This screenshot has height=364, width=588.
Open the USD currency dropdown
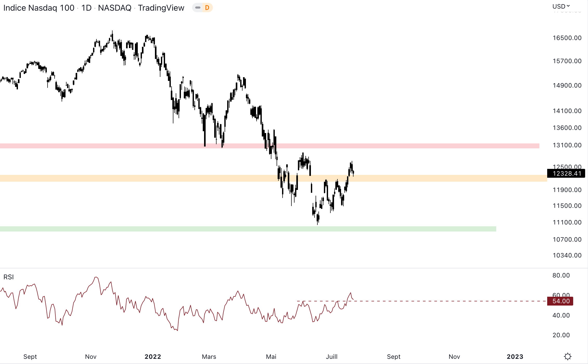[561, 6]
